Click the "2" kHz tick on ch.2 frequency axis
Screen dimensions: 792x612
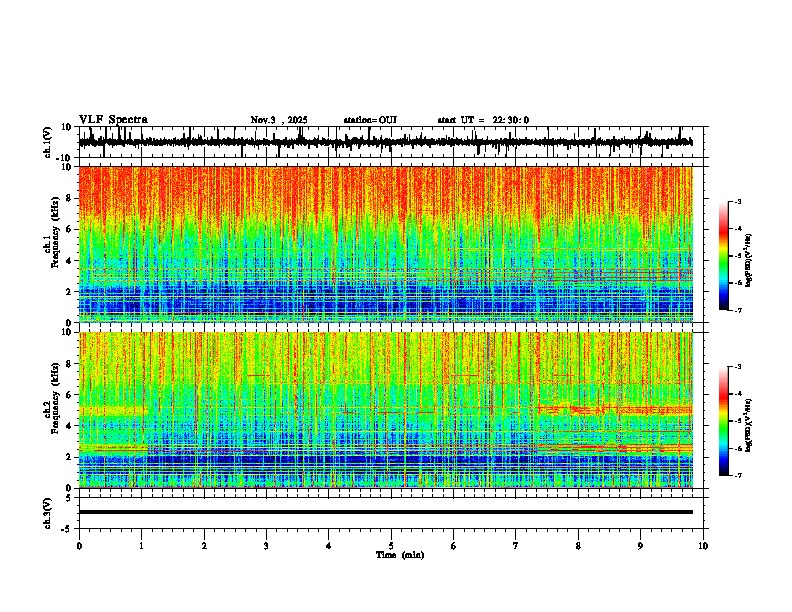[69, 457]
